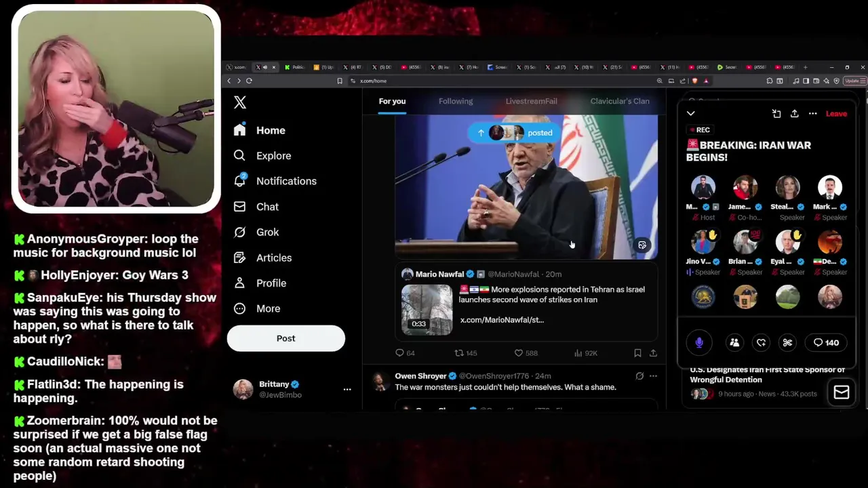The image size is (868, 488).
Task: Go forward in the browser
Action: [x=239, y=81]
